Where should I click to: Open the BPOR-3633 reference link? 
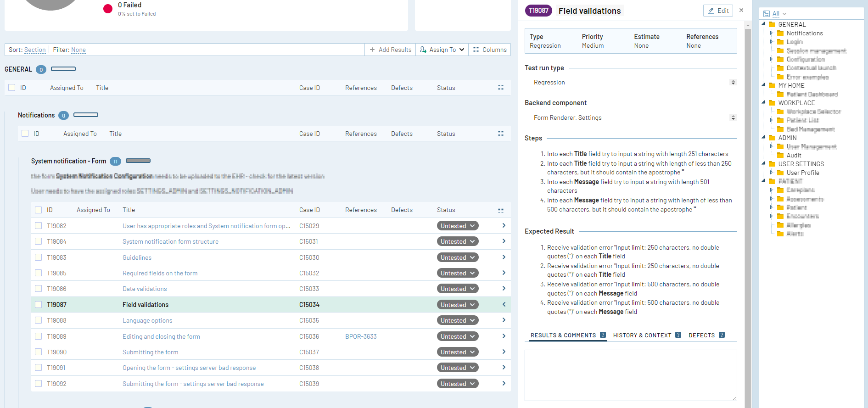point(361,336)
